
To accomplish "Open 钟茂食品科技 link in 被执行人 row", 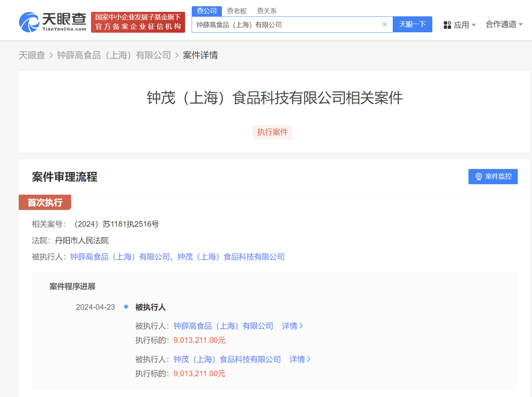I will pyautogui.click(x=231, y=257).
